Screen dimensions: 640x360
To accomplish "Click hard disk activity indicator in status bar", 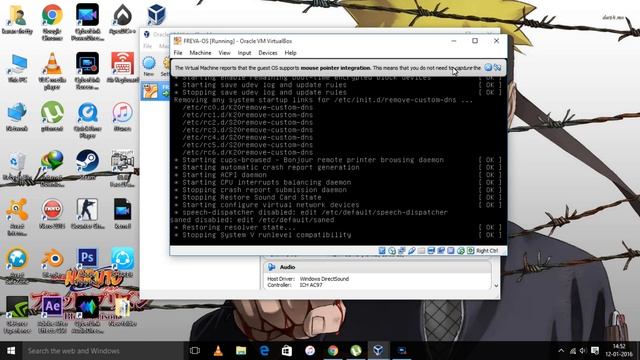I will click(382, 251).
